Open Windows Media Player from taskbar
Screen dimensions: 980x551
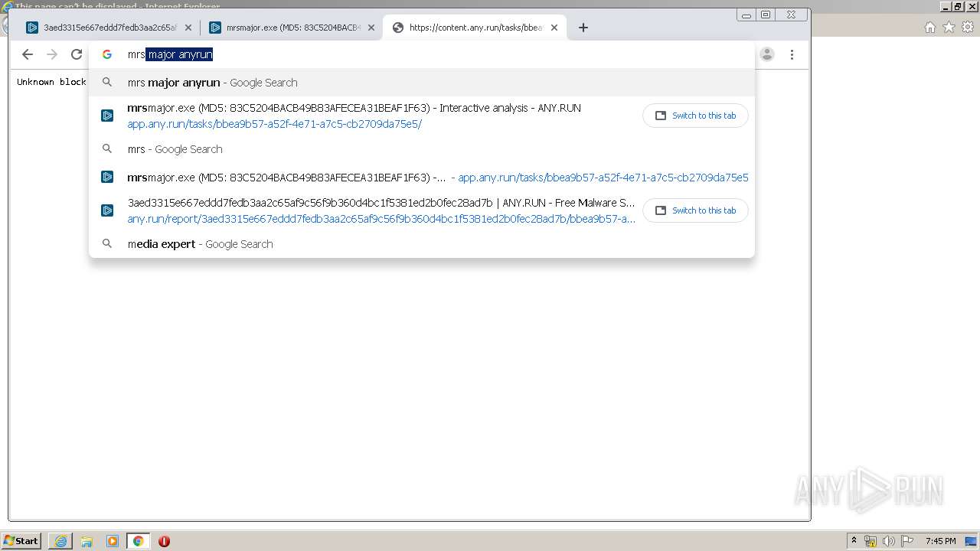tap(113, 541)
